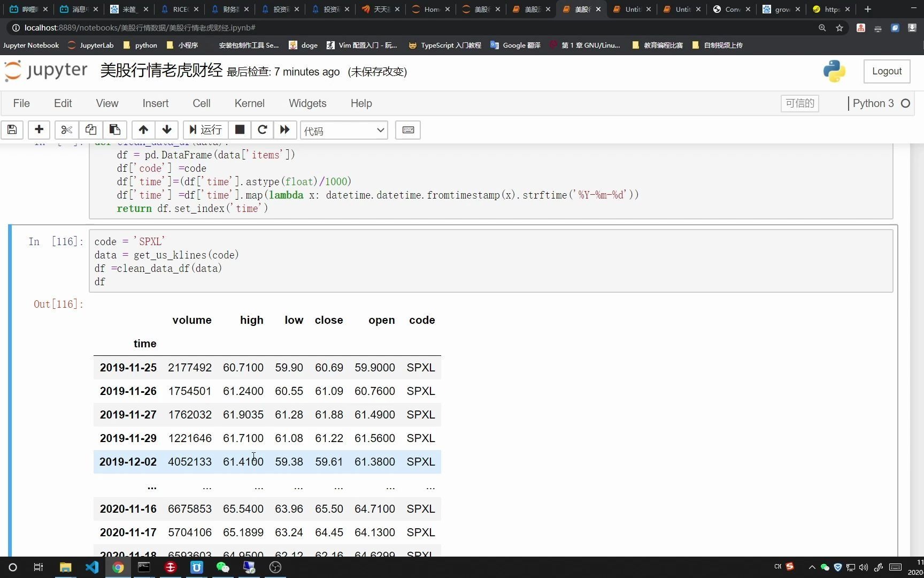Image resolution: width=924 pixels, height=578 pixels.
Task: Open the 小程序 bookmarks folder
Action: [185, 45]
